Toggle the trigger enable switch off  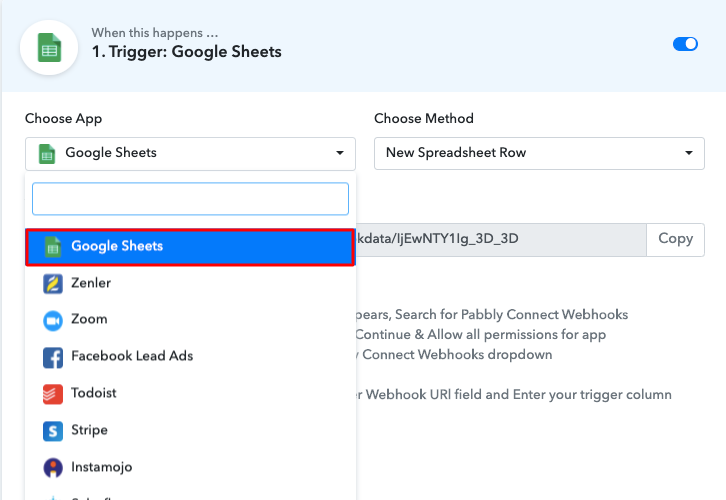[685, 44]
